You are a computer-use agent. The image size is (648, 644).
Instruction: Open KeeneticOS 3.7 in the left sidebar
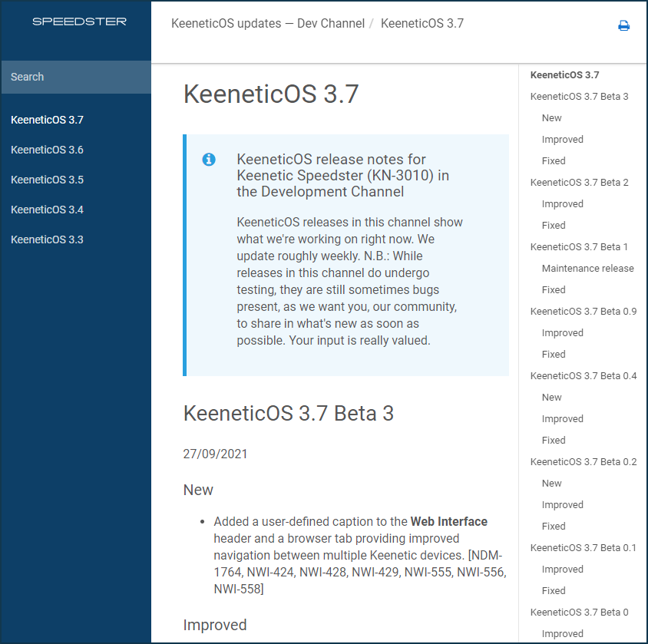click(47, 120)
